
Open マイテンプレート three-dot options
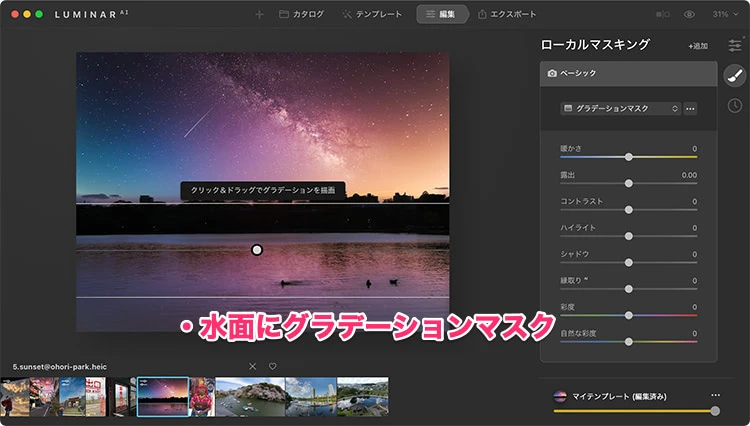(714, 396)
